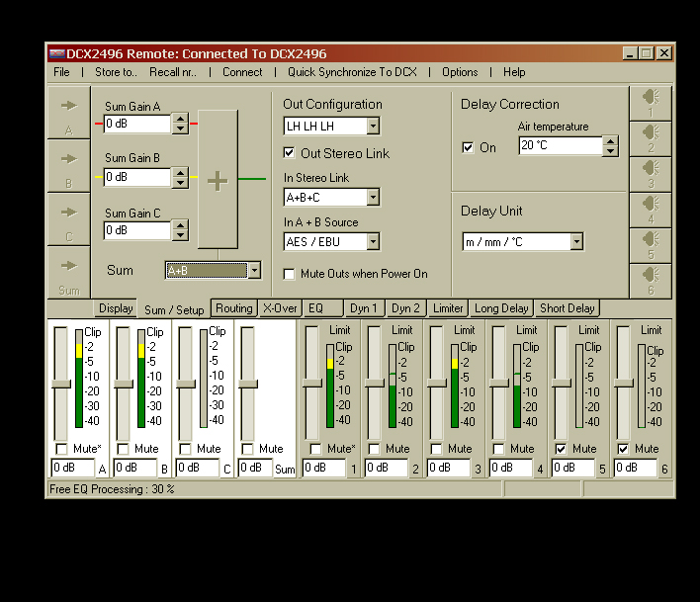Image resolution: width=700 pixels, height=602 pixels.
Task: Select output 4 speaker button
Action: click(x=651, y=211)
